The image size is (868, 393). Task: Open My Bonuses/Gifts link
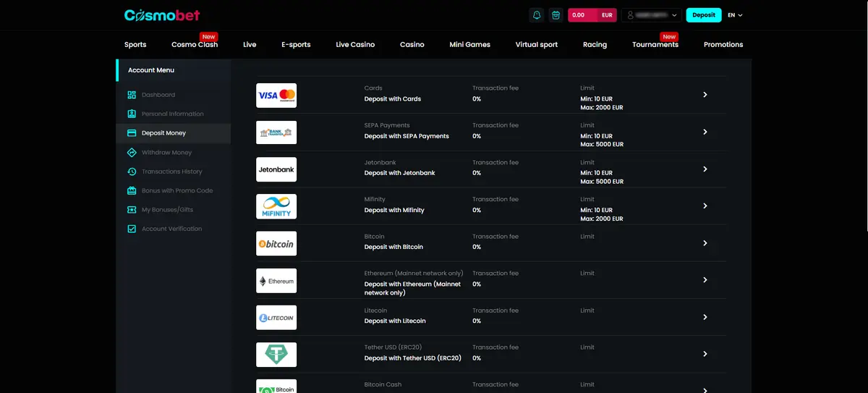(168, 209)
